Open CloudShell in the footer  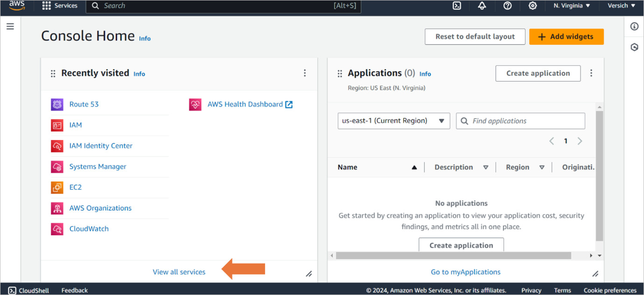[x=28, y=290]
